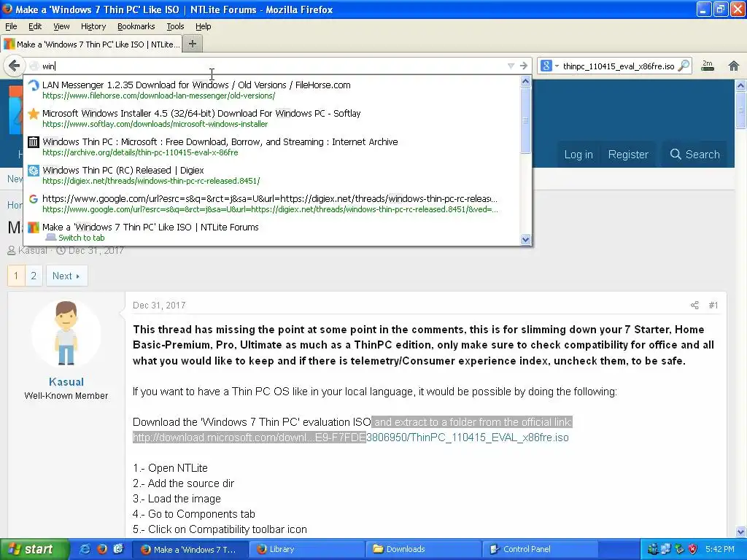Click scroll-down arrow of suggestions list
747x560 pixels.
pyautogui.click(x=525, y=239)
